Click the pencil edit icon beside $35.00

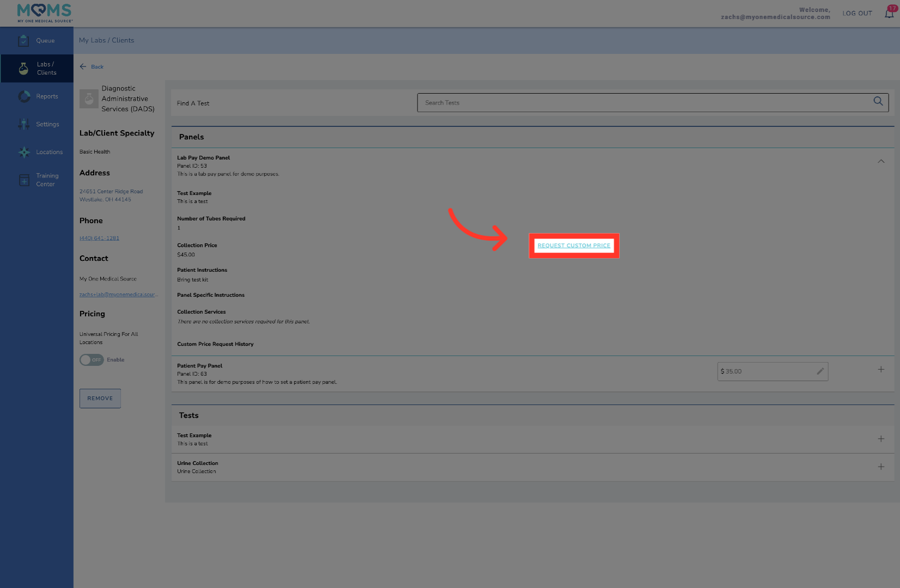click(820, 371)
